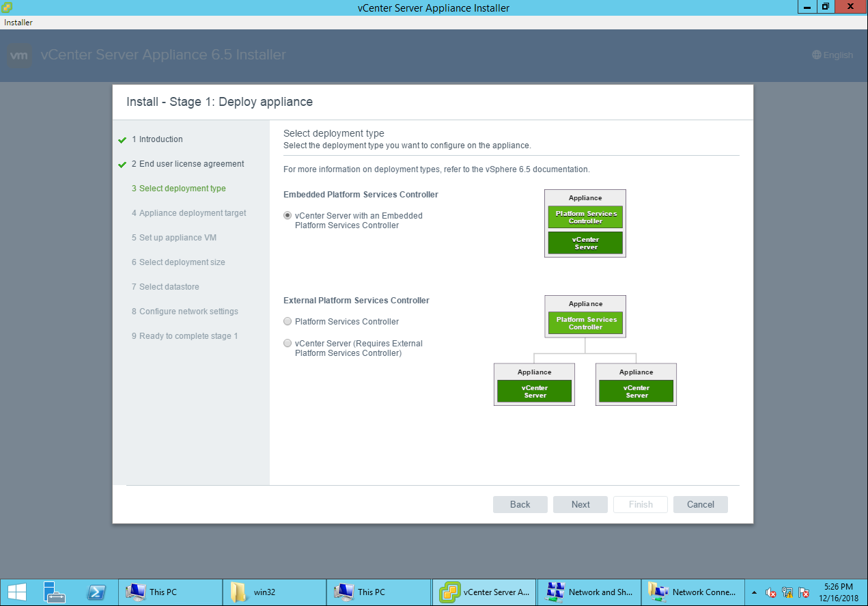This screenshot has height=606, width=868.
Task: Click Platform Services Controller box in embedded diagram
Action: tap(585, 217)
